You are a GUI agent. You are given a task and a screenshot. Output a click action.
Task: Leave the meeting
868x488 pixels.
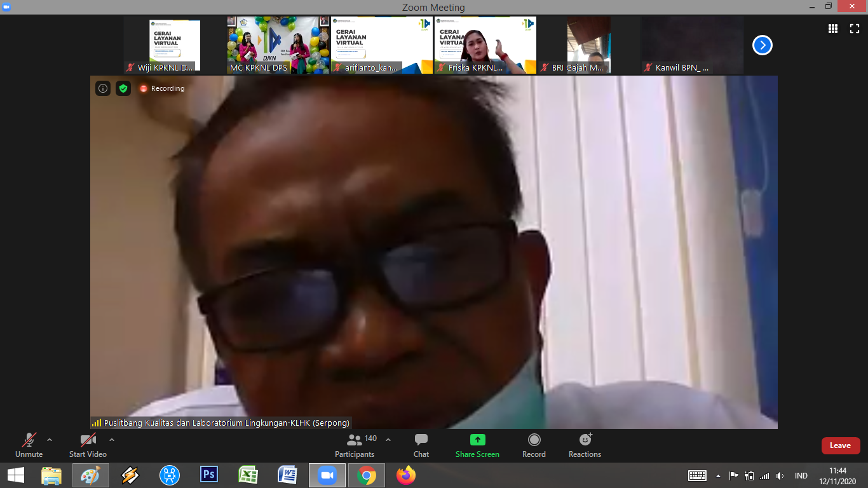click(x=840, y=445)
